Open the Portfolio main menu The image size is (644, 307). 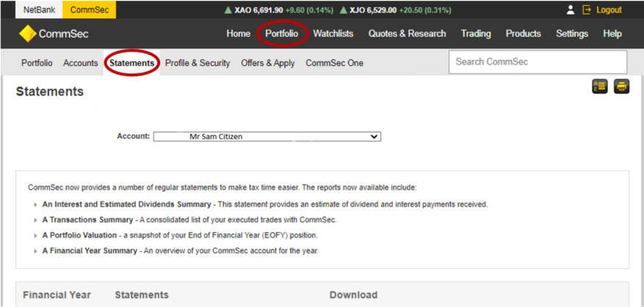click(x=282, y=34)
